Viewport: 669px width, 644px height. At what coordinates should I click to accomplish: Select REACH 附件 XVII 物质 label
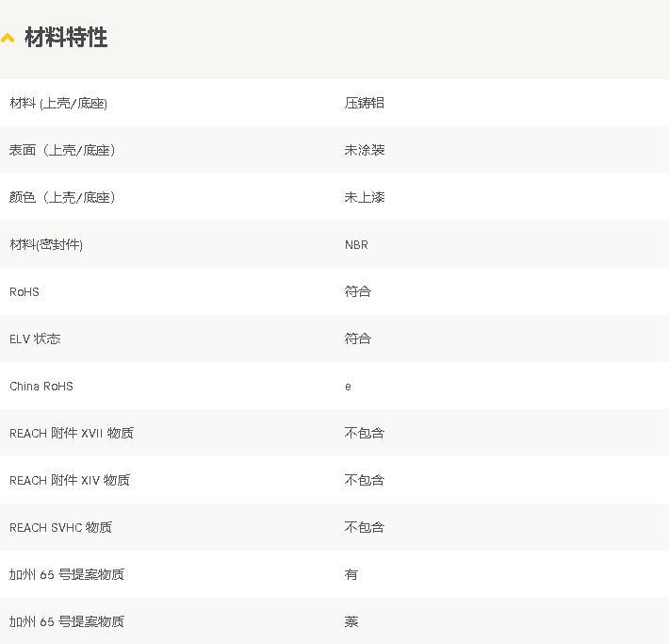point(72,434)
